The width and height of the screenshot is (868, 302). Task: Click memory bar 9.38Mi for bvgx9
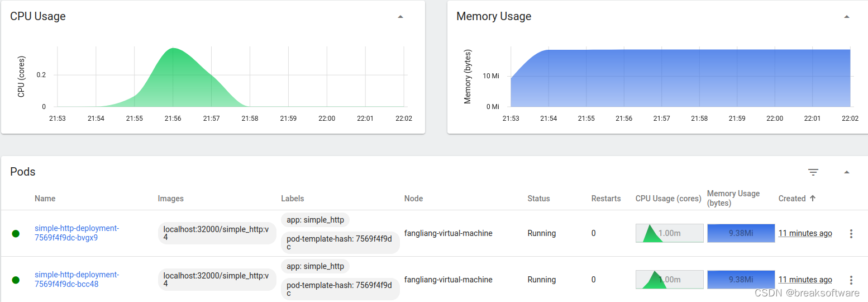tap(741, 233)
